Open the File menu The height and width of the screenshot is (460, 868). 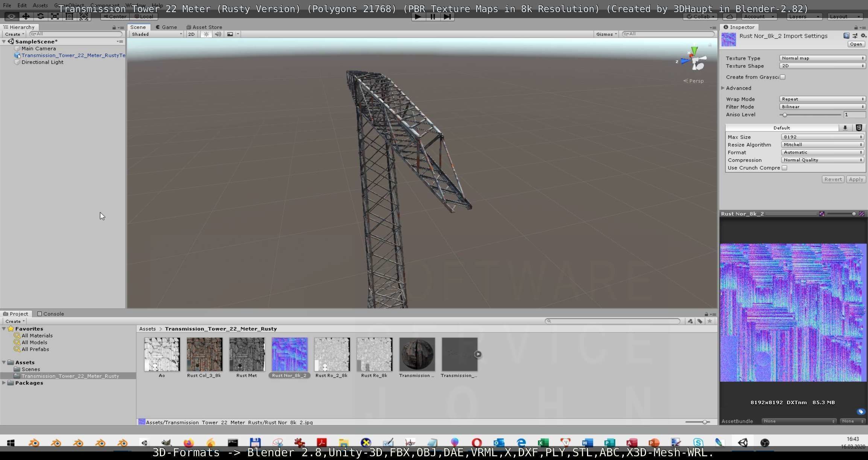click(7, 6)
